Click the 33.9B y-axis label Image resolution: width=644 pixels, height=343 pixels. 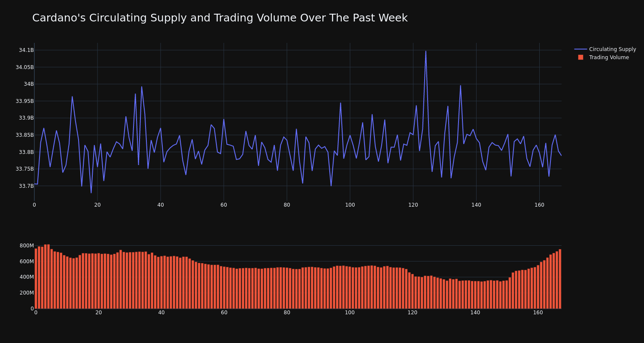[x=26, y=118]
